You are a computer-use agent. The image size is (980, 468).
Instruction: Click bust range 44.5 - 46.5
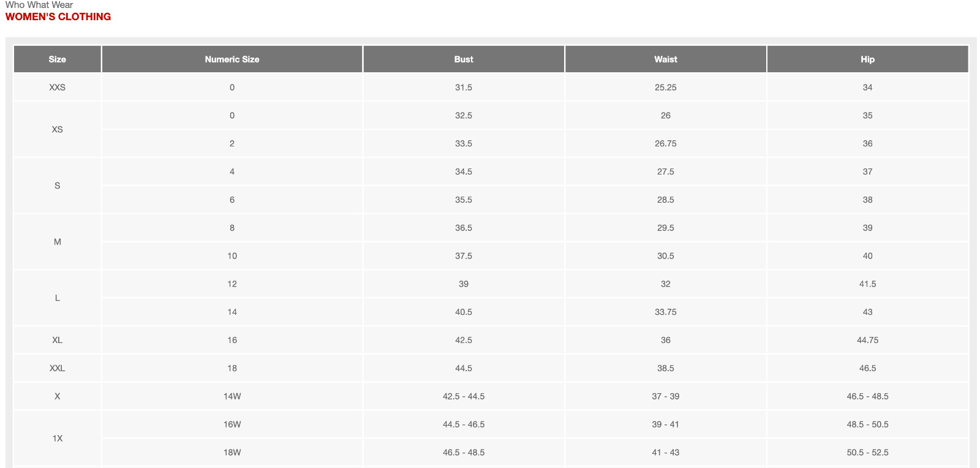[464, 425]
